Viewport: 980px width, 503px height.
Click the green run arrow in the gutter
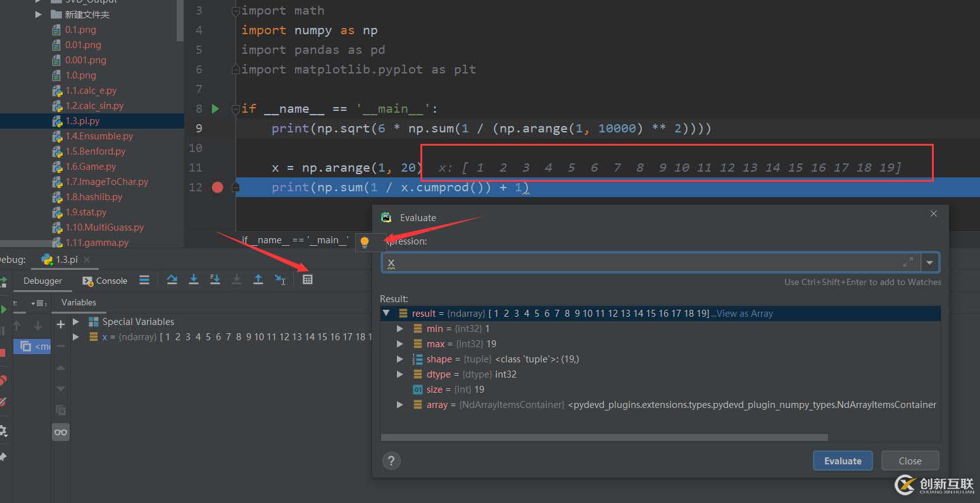pyautogui.click(x=215, y=109)
